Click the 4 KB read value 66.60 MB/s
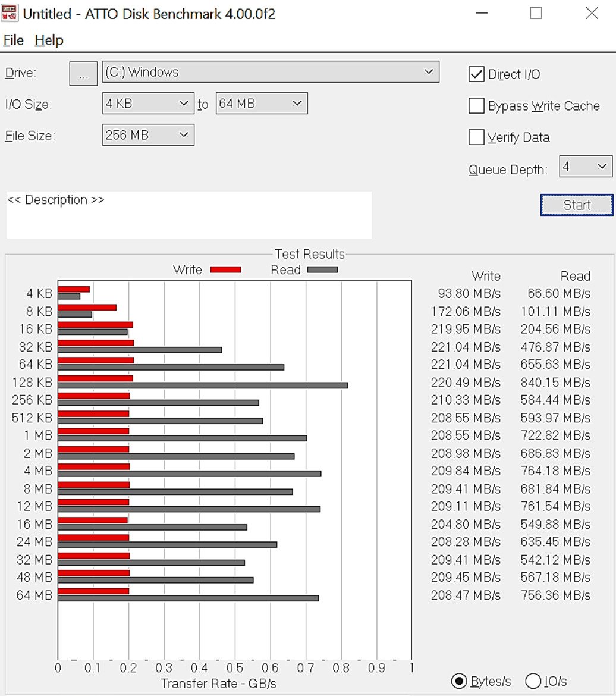This screenshot has width=616, height=696. pyautogui.click(x=559, y=293)
